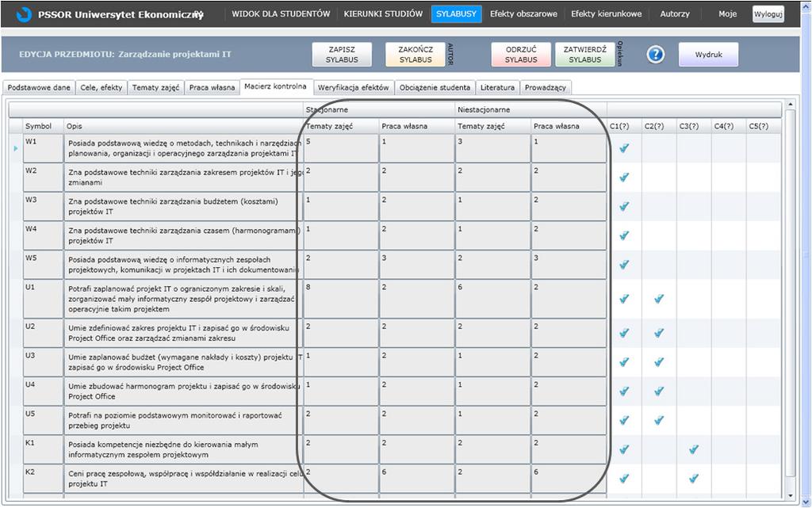Click the C1(?) column header
Image resolution: width=812 pixels, height=508 pixels.
(624, 126)
